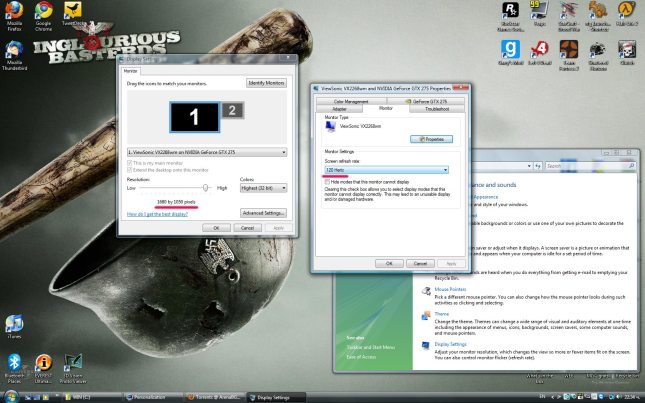Screen dimensions: 645x403
Task: Click the Resolution slider handle
Action: [206, 187]
